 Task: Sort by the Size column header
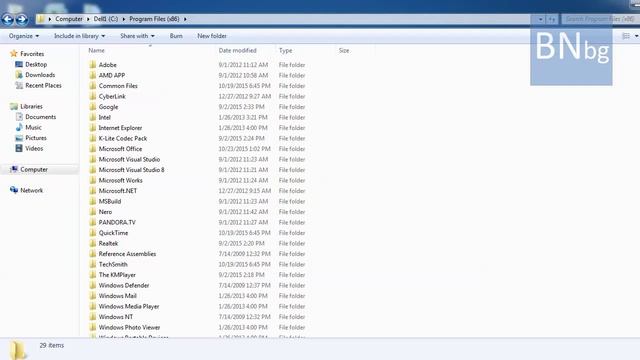click(x=344, y=51)
